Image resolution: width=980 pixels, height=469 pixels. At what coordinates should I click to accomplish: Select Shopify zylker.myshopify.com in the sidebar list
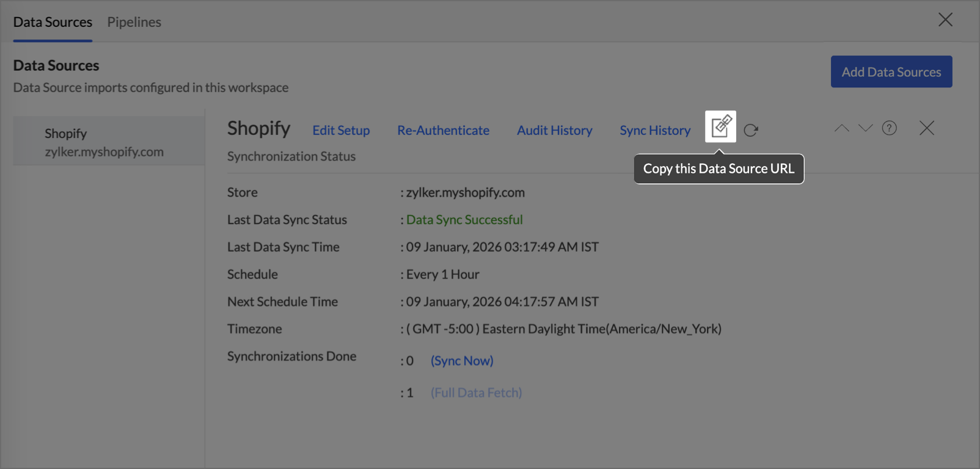tap(104, 142)
